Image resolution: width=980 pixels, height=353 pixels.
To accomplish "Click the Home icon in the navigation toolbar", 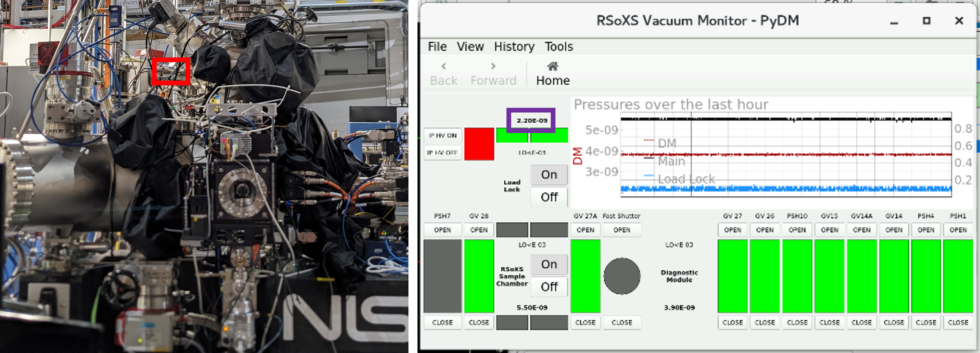I will [552, 67].
